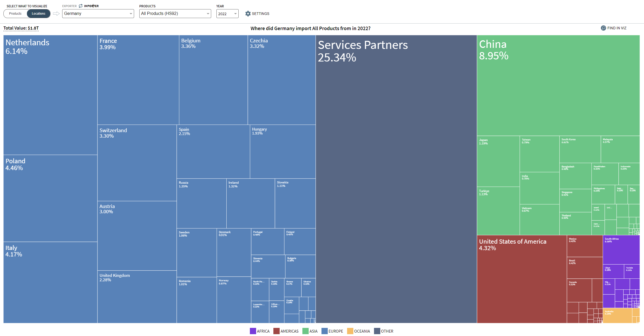Click the right arrow icon beside Locations

56,14
